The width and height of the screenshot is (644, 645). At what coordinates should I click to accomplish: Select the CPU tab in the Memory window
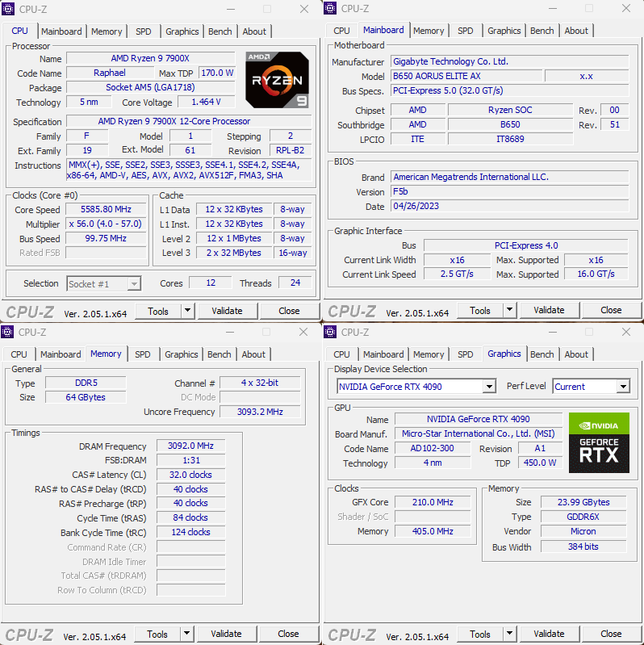pyautogui.click(x=19, y=354)
